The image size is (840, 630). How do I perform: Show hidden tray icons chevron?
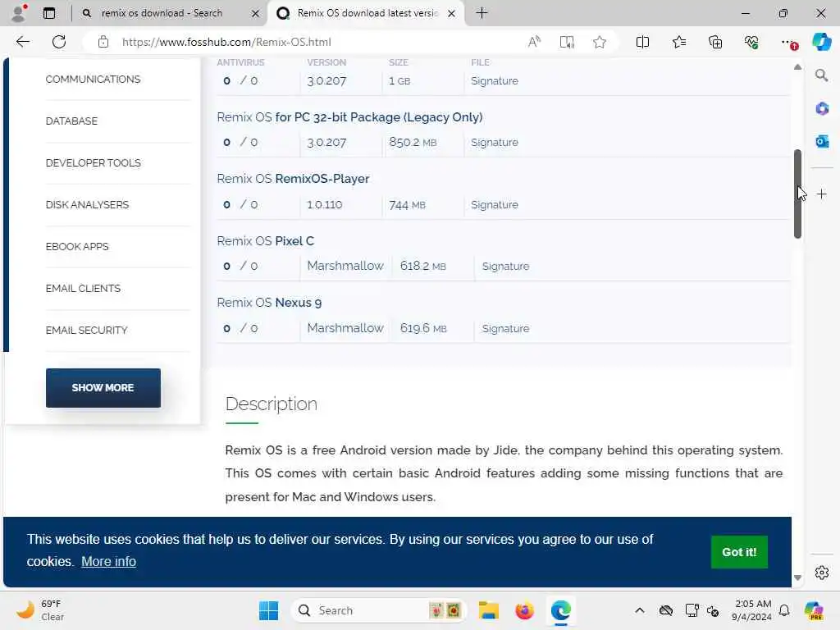tap(640, 610)
